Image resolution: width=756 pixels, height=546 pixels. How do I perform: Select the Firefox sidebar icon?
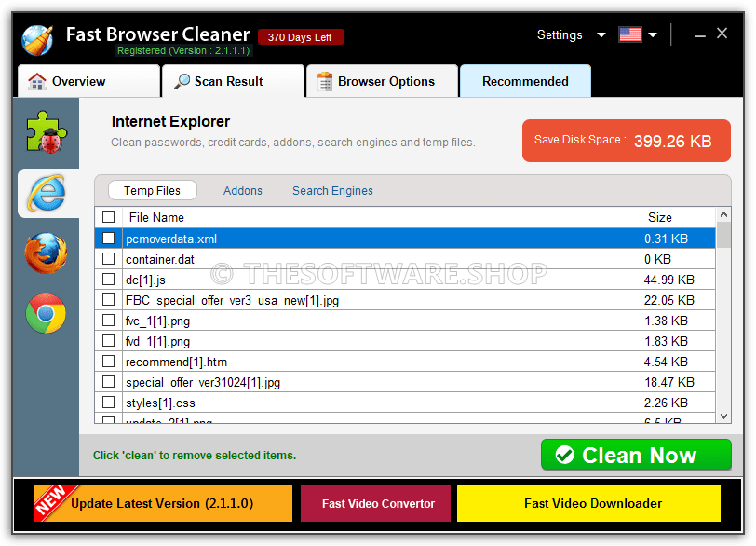(47, 253)
